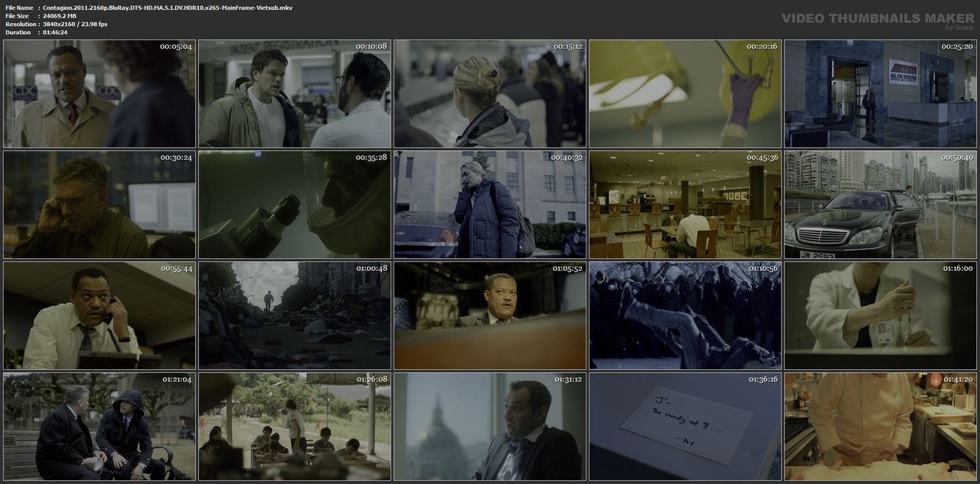Select the handwritten note thumbnail 01:36:16
The image size is (980, 484).
tap(685, 427)
